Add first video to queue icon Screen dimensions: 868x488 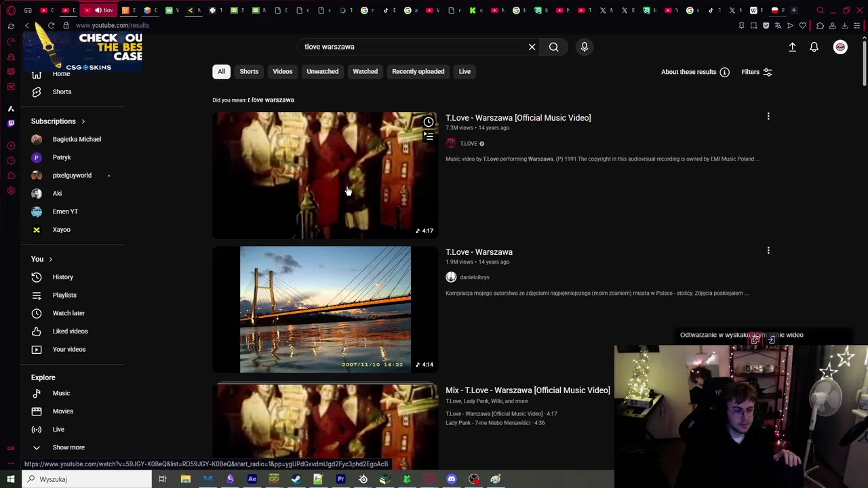429,136
